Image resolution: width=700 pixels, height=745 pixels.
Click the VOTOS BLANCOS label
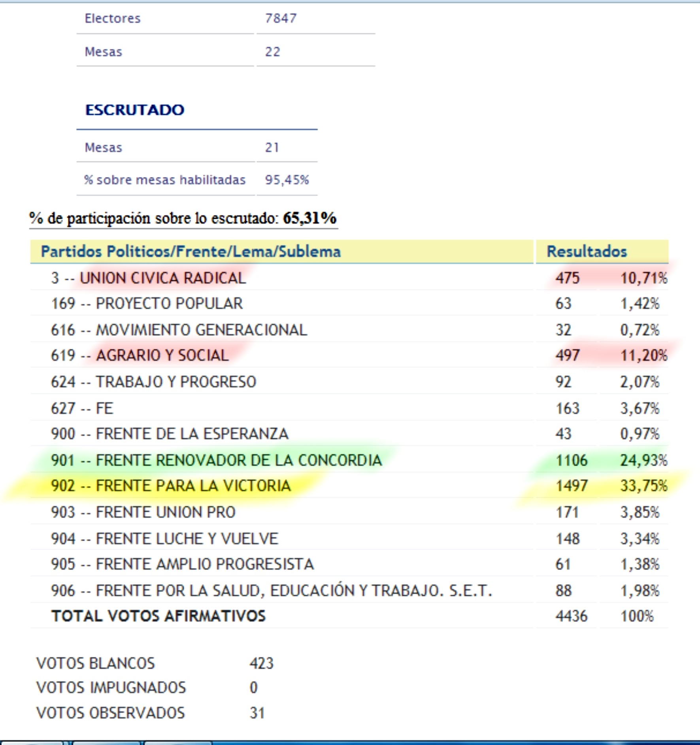click(96, 664)
